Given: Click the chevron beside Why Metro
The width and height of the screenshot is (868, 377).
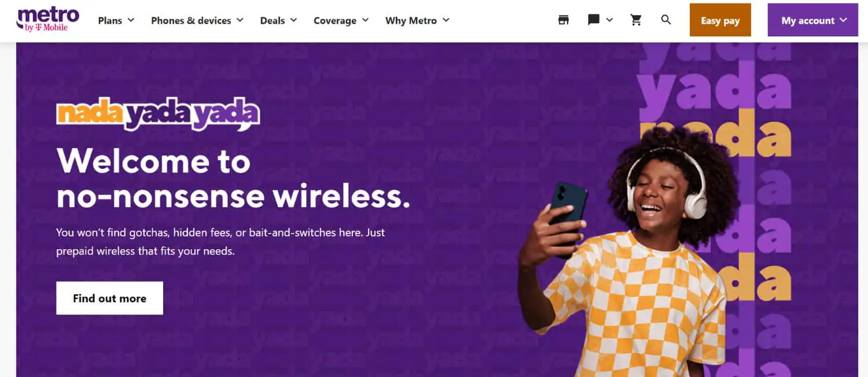Looking at the screenshot, I should point(446,20).
